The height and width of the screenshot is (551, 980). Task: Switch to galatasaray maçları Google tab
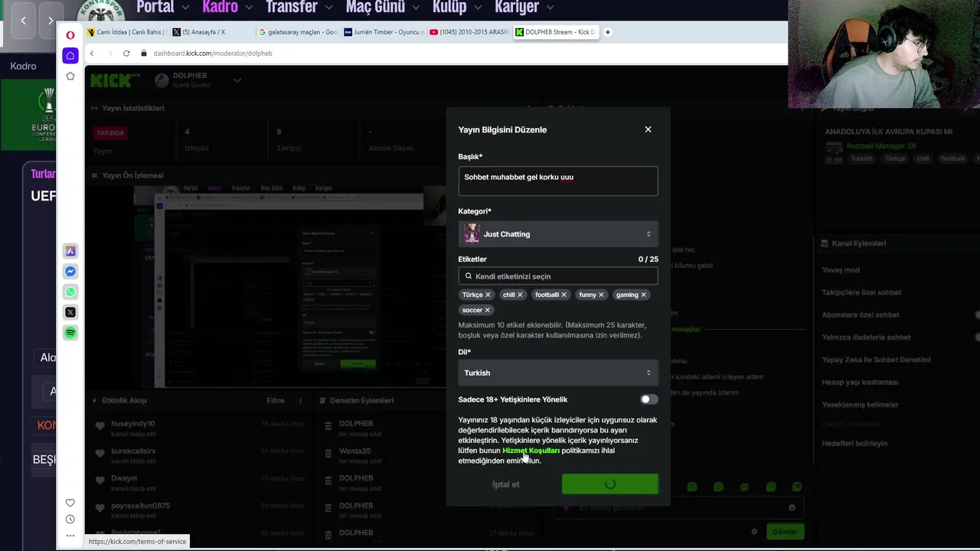297,32
